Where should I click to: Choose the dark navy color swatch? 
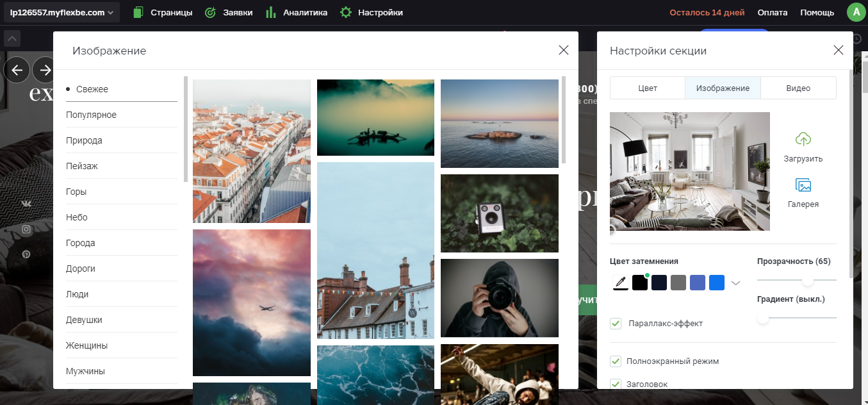[x=659, y=283]
